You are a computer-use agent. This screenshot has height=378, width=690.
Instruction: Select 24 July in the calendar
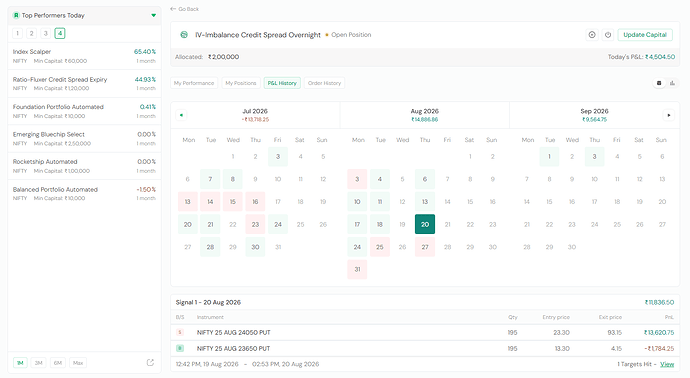278,224
